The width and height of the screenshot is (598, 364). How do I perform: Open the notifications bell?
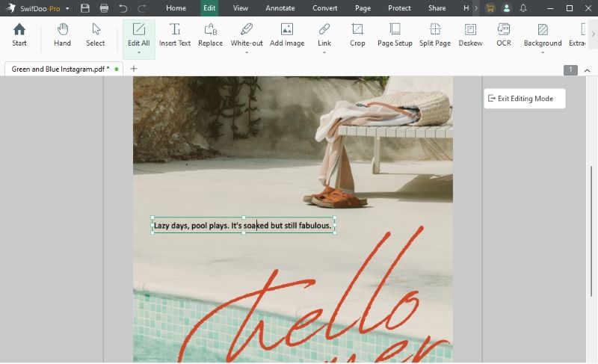pos(523,8)
